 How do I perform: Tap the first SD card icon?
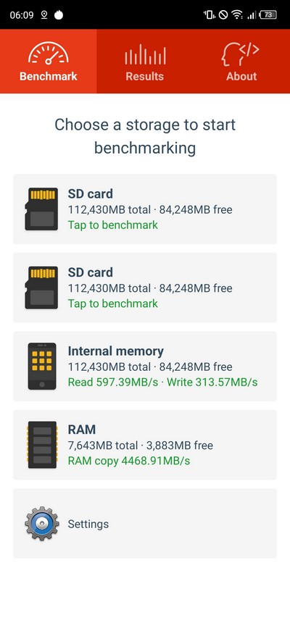click(41, 209)
